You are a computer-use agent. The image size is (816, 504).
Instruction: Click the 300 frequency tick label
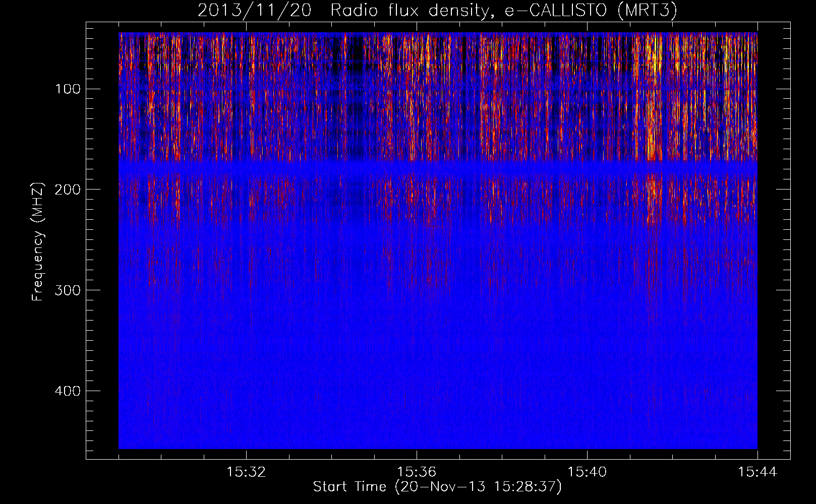click(67, 290)
